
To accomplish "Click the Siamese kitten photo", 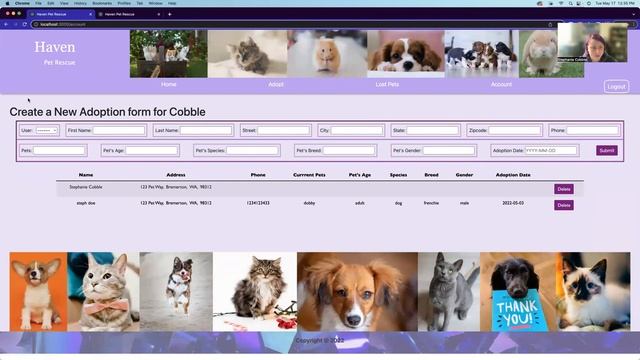I will (x=593, y=291).
